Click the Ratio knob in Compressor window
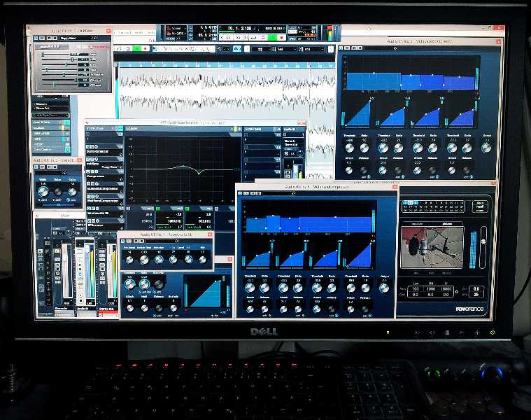The width and height of the screenshot is (531, 420). click(x=144, y=283)
